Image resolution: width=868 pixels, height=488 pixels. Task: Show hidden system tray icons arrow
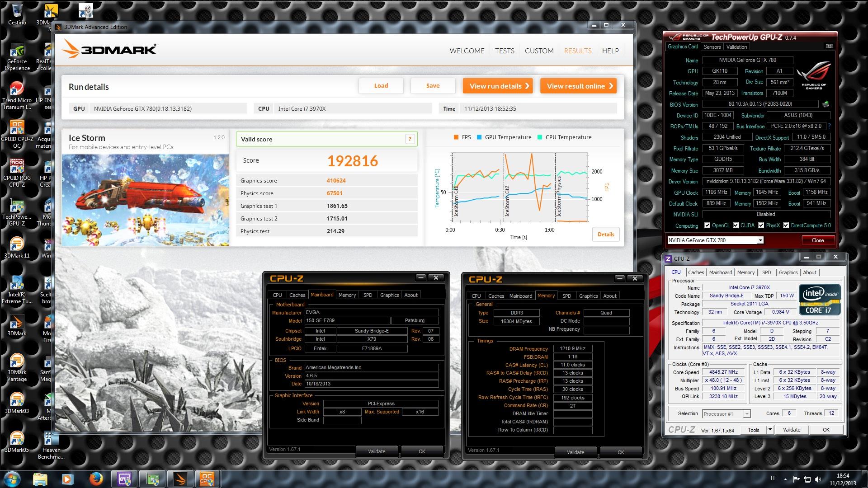coord(785,479)
